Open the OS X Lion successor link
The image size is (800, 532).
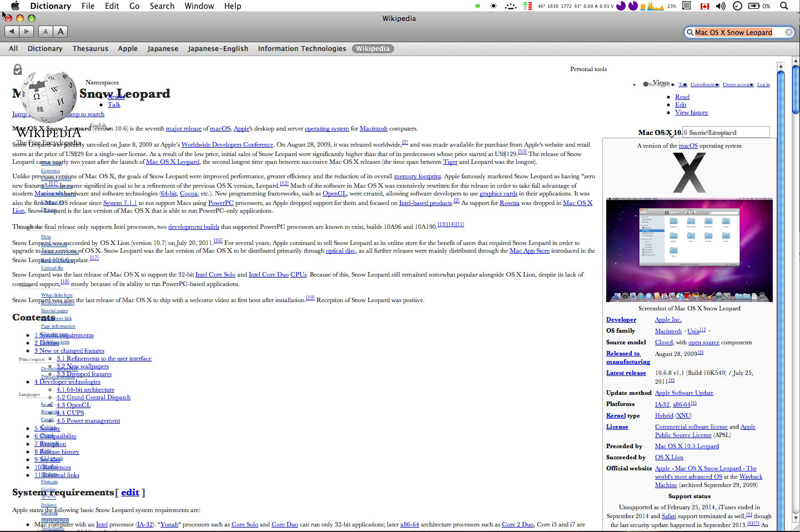pos(669,457)
